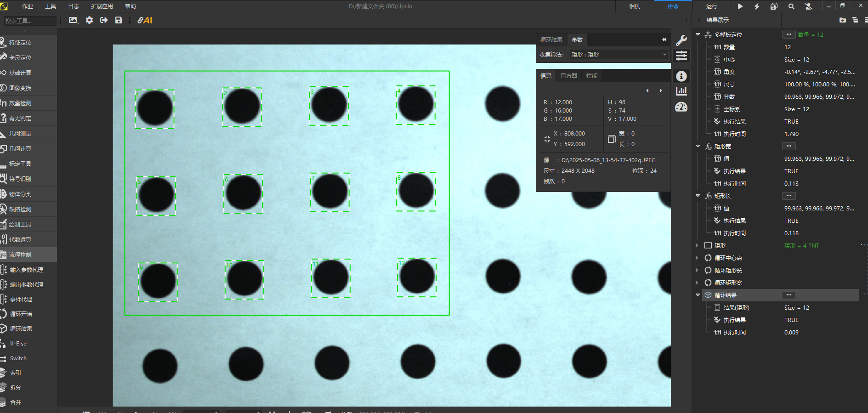Toggle the sliders parameter panel button
Image resolution: width=868 pixels, height=413 pixels.
tap(681, 56)
